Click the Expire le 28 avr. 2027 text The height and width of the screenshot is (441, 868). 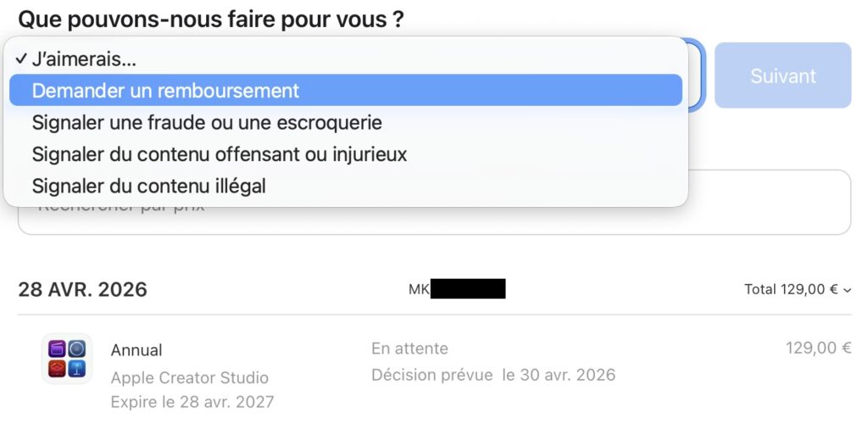point(192,402)
